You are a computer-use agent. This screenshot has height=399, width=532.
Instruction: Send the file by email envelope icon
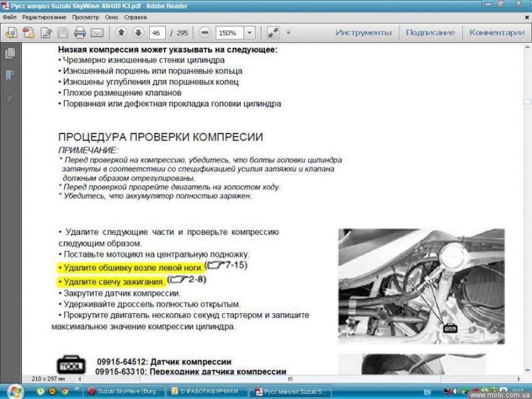97,33
